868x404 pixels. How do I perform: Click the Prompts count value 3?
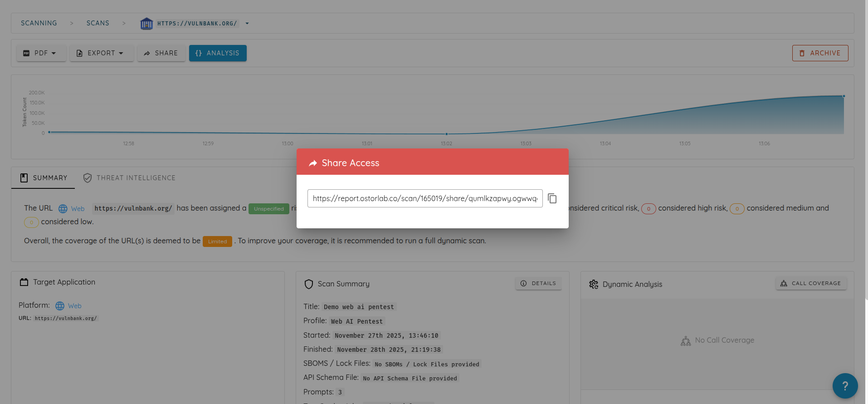[340, 392]
